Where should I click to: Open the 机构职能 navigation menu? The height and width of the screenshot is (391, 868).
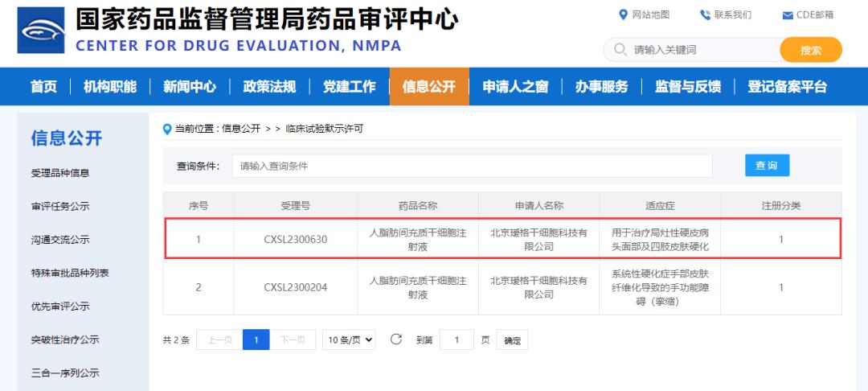[x=109, y=86]
